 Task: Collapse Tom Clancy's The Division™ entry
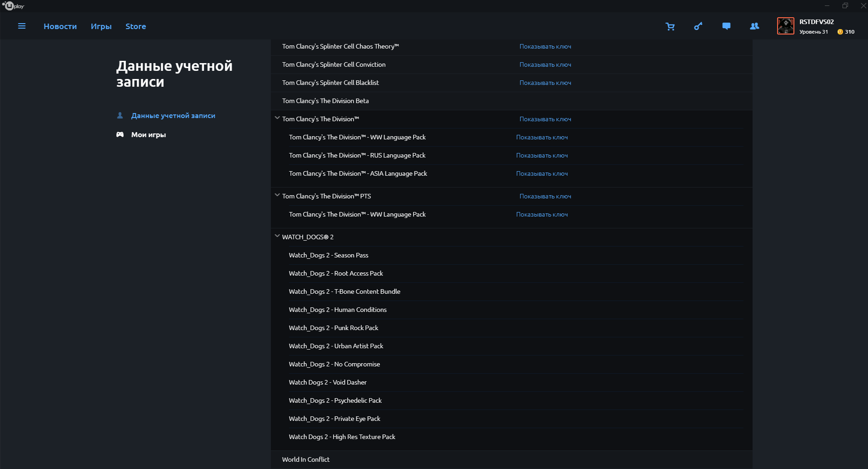tap(277, 118)
